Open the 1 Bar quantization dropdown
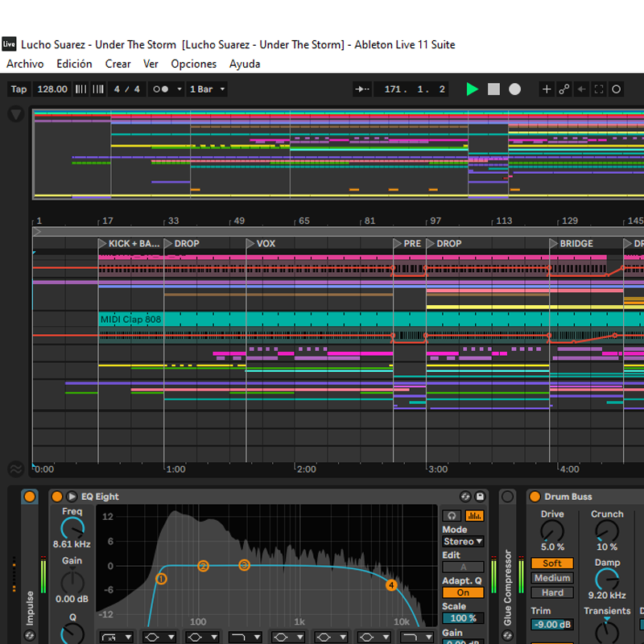Viewport: 644px width, 644px height. tap(208, 89)
